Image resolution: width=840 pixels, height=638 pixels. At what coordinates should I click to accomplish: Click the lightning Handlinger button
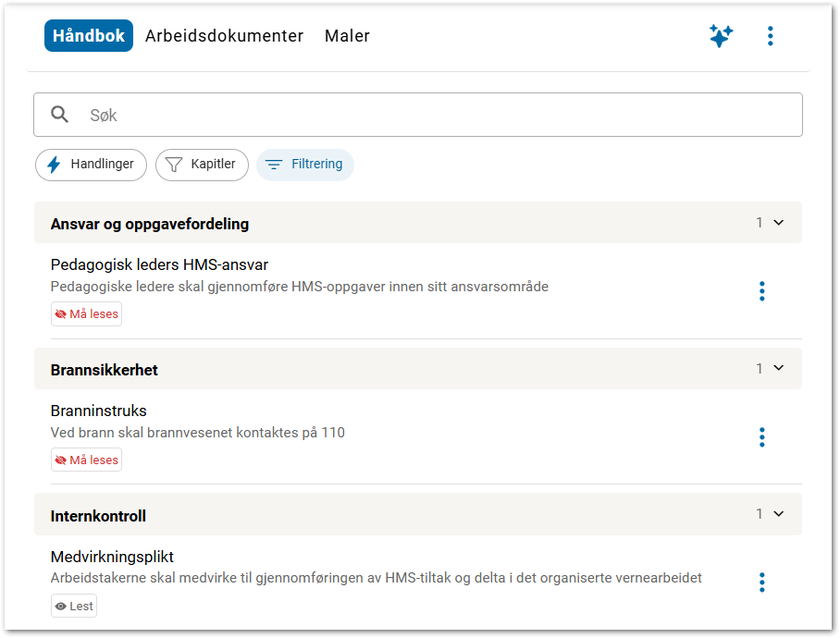[91, 165]
